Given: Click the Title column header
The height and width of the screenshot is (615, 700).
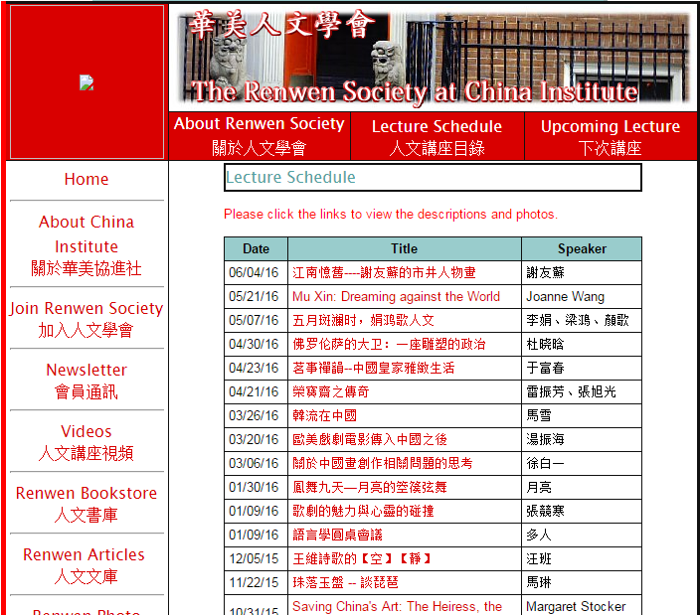Looking at the screenshot, I should [405, 248].
